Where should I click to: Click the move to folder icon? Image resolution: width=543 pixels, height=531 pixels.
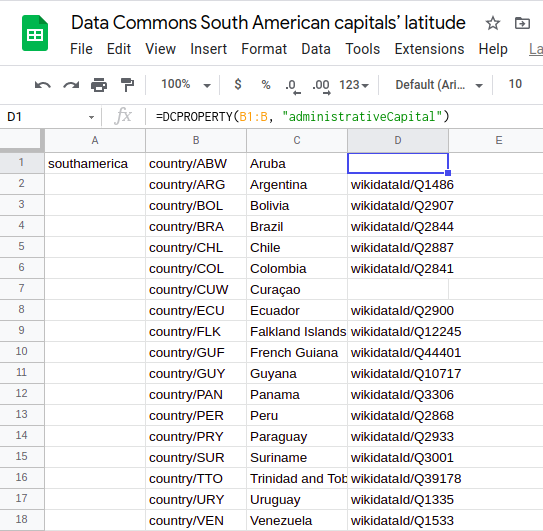pos(522,24)
